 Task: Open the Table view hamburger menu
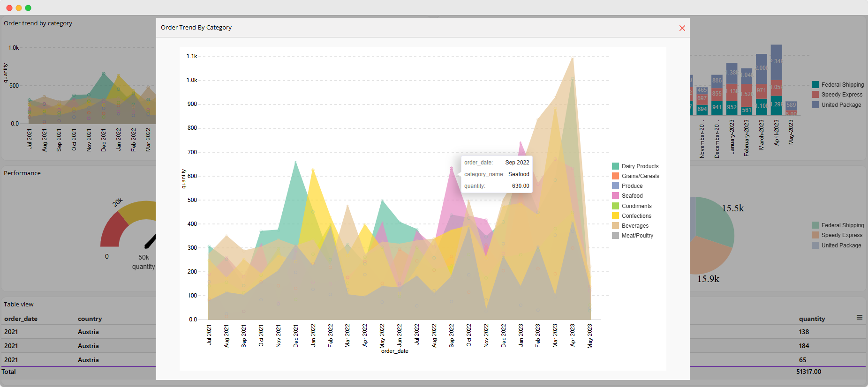pos(860,317)
